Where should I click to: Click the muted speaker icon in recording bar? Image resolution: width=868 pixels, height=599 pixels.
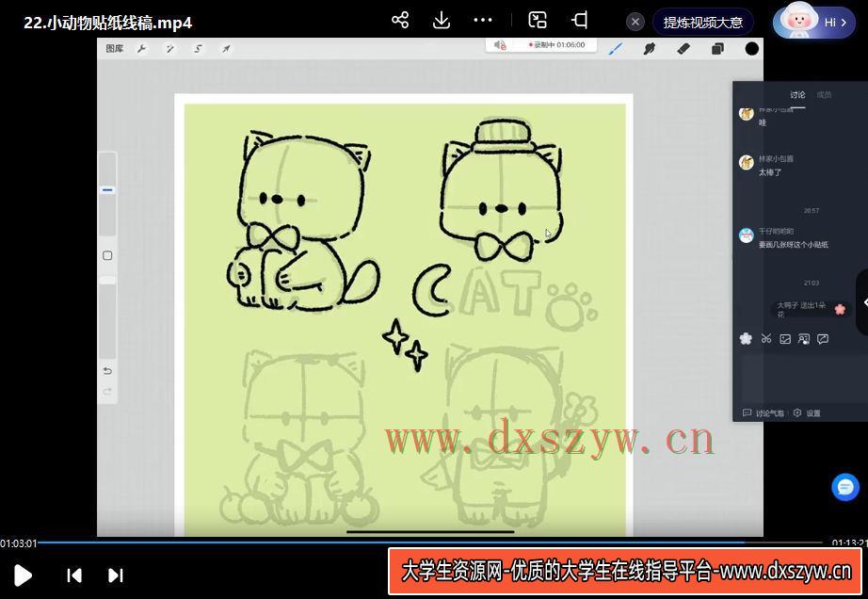500,45
